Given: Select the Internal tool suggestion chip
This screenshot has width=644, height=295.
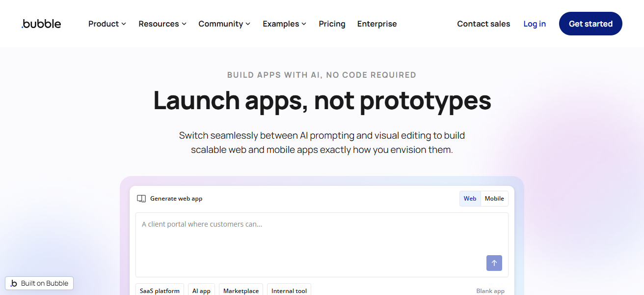Looking at the screenshot, I should (289, 291).
